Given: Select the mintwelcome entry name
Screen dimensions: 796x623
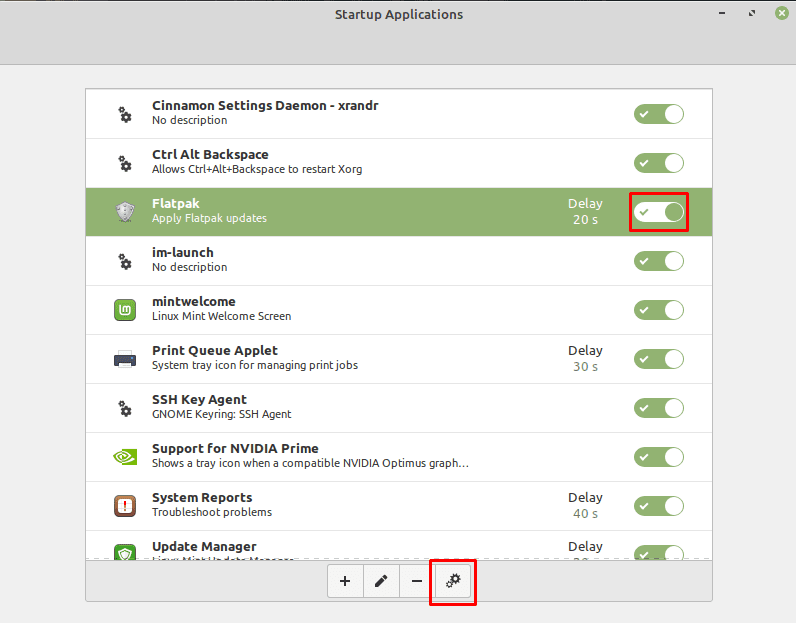Looking at the screenshot, I should click(194, 302).
